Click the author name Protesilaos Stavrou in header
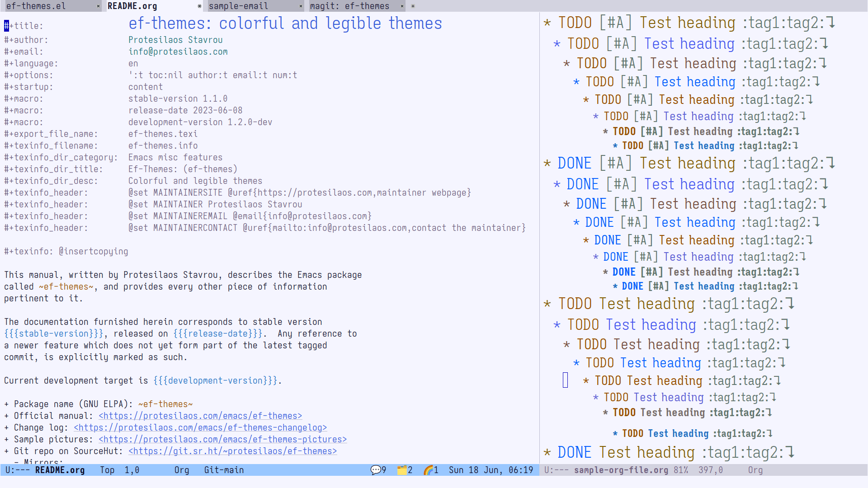The width and height of the screenshot is (868, 488). (175, 40)
